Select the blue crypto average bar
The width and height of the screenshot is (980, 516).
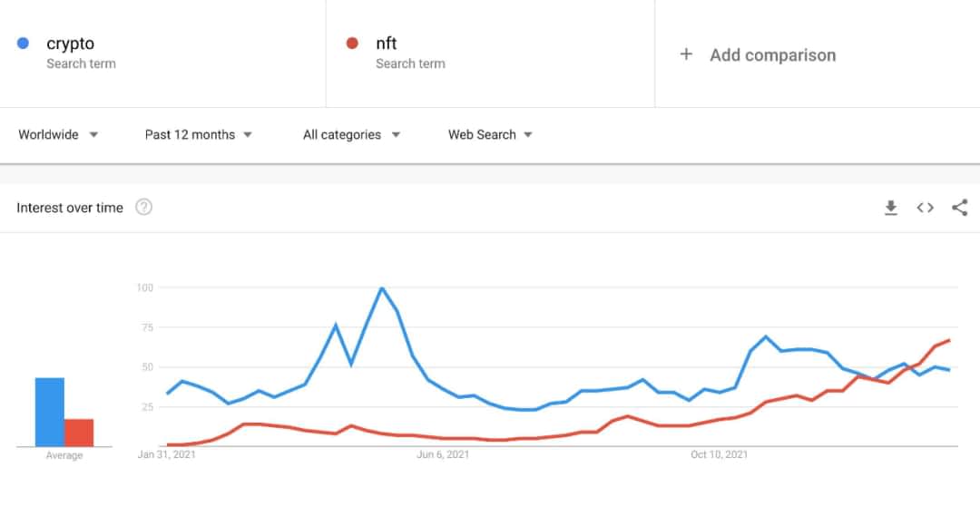(49, 412)
